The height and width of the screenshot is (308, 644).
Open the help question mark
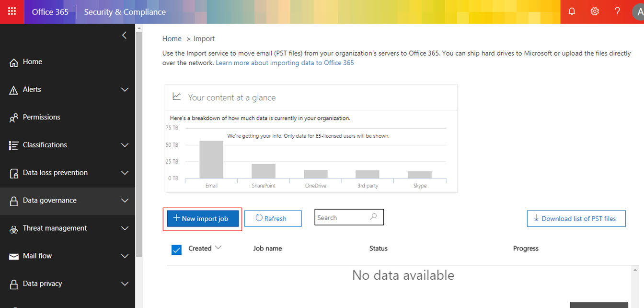point(618,12)
